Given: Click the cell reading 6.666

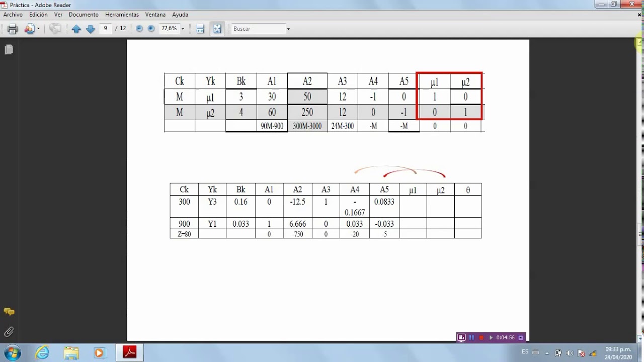Looking at the screenshot, I should [297, 224].
